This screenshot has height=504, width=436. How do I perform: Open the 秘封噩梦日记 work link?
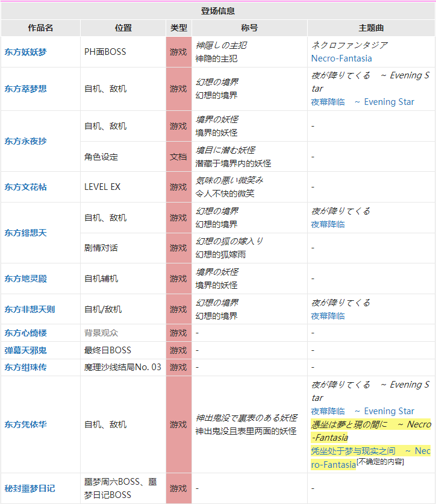click(30, 488)
